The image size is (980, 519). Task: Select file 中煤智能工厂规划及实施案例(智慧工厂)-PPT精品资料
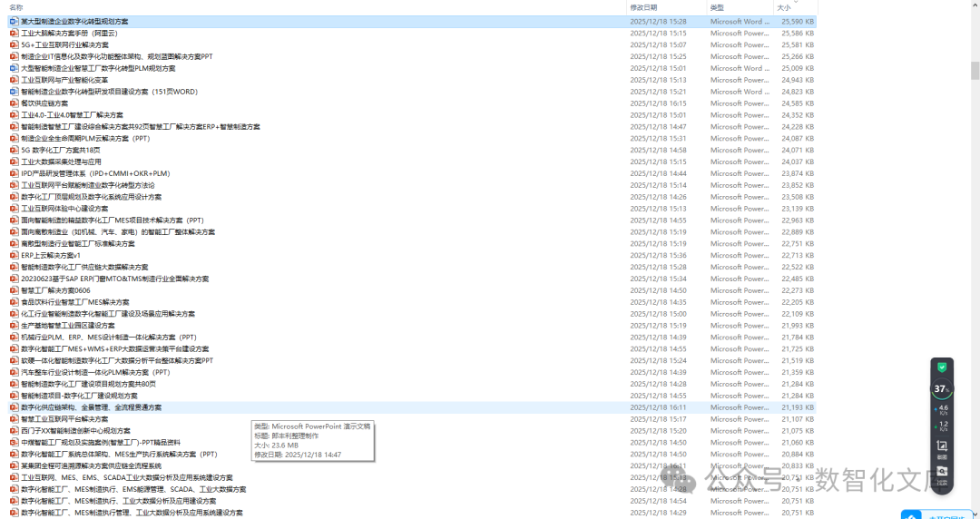(x=101, y=443)
